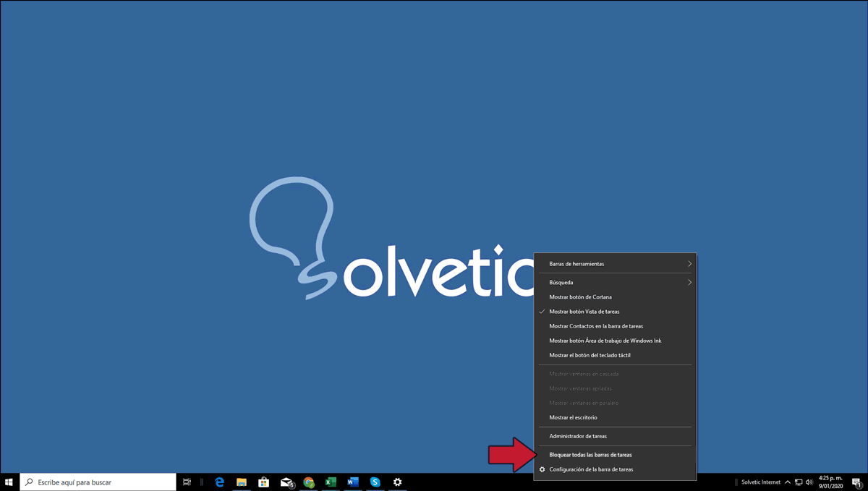Open File Explorer from the taskbar

tap(242, 482)
